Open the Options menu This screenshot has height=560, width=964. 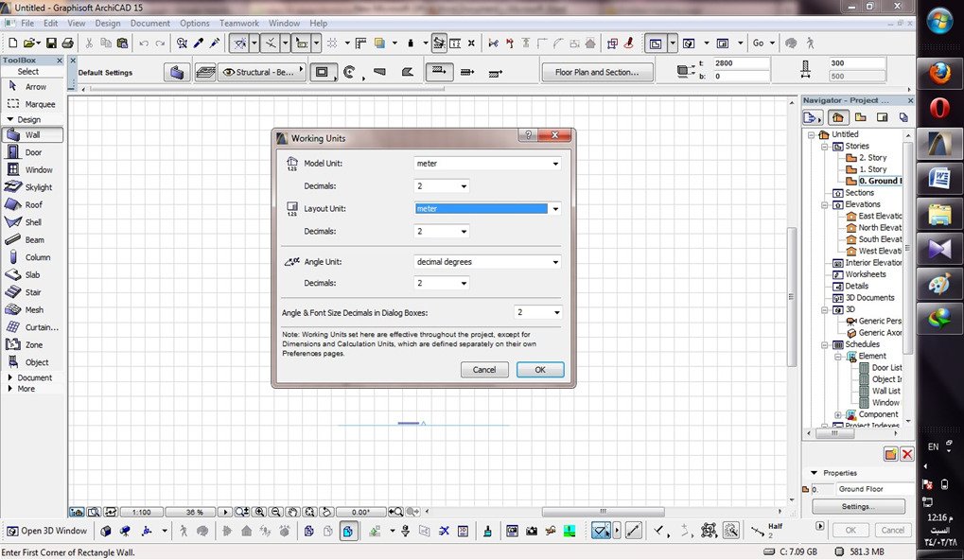pyautogui.click(x=195, y=23)
